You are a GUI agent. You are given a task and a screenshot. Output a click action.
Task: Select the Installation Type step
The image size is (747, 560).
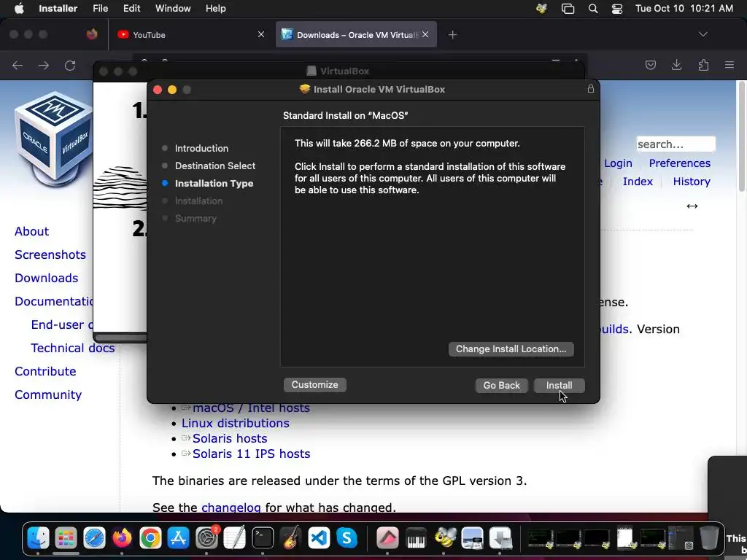click(214, 183)
